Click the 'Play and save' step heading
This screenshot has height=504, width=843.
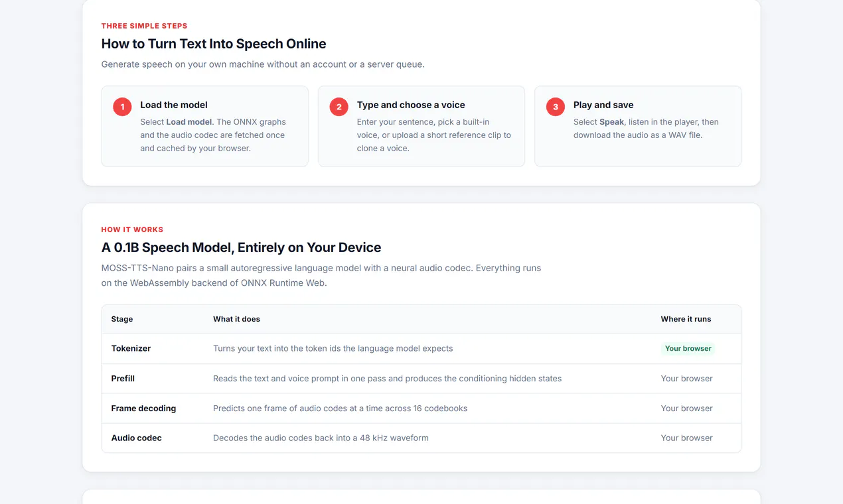point(603,105)
